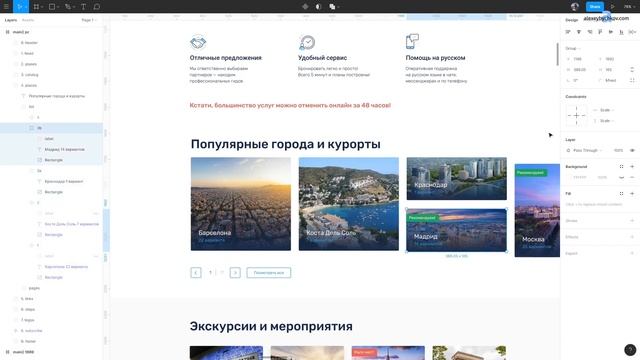Click the previous page arrow in pagination
Screen dimensions: 640x360
(x=196, y=273)
